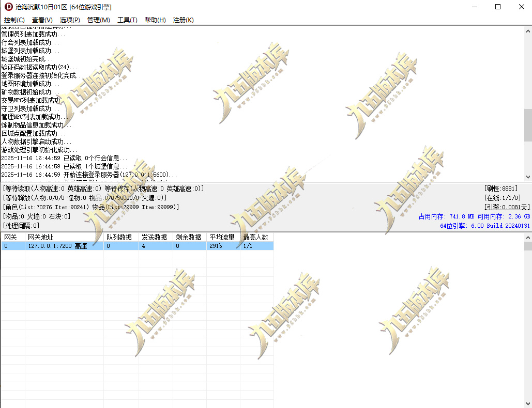Open the 帮助(H) menu
532x408 pixels.
tap(155, 20)
